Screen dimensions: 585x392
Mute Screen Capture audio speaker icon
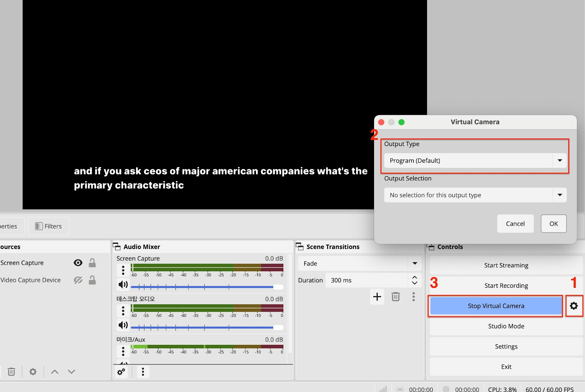[123, 284]
